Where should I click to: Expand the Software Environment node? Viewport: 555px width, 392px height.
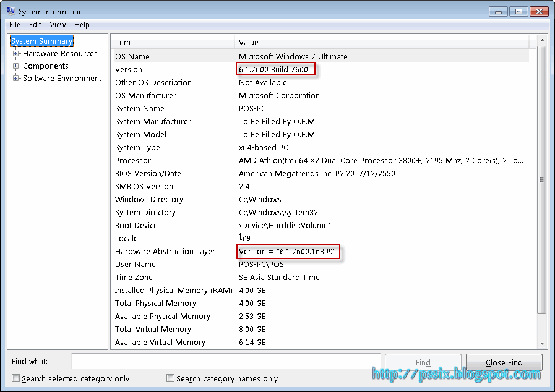click(x=15, y=79)
